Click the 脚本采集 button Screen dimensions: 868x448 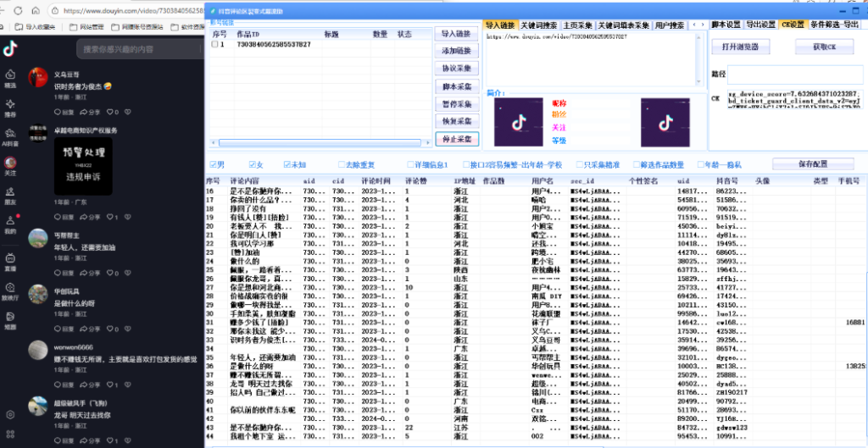[456, 86]
